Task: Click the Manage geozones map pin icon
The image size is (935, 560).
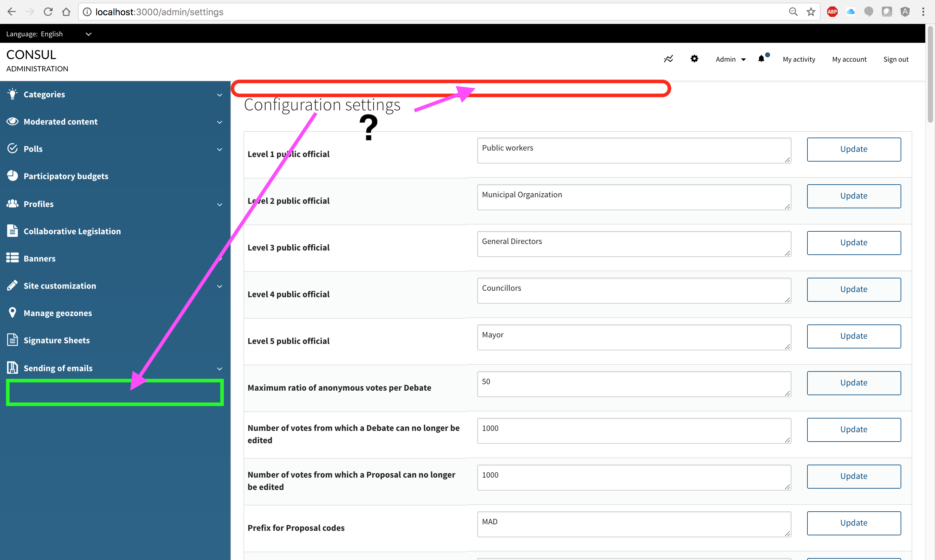Action: 12,312
